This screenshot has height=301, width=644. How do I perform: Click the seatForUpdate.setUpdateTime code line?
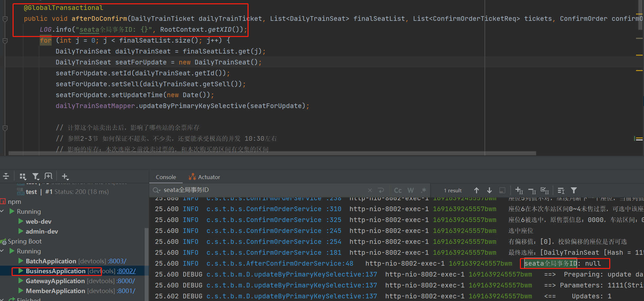click(135, 95)
